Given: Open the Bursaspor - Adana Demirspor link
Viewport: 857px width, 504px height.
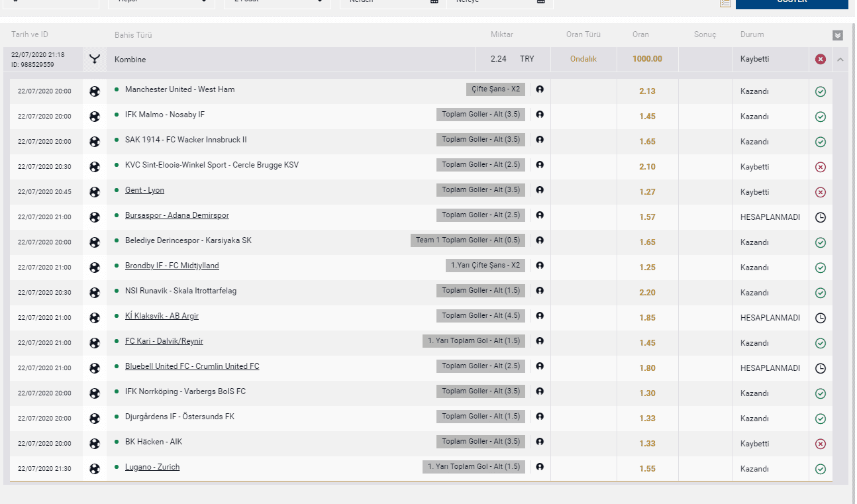Looking at the screenshot, I should [x=177, y=215].
